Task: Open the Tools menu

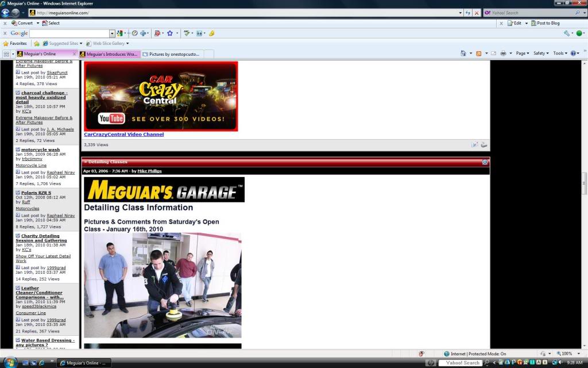Action: pyautogui.click(x=560, y=53)
